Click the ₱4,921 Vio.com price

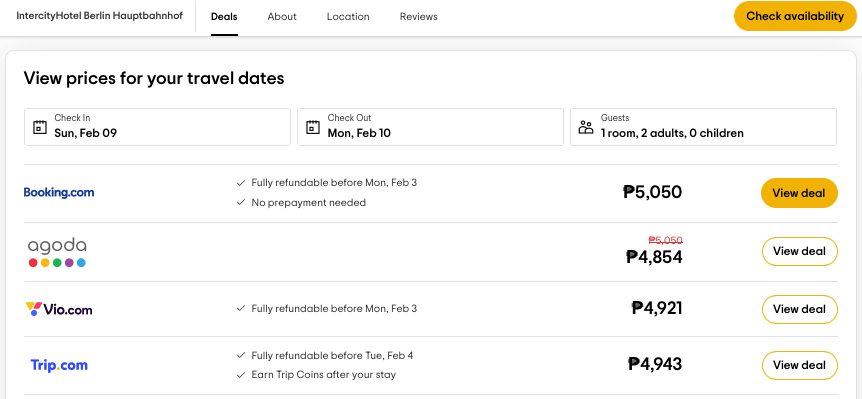coord(657,308)
